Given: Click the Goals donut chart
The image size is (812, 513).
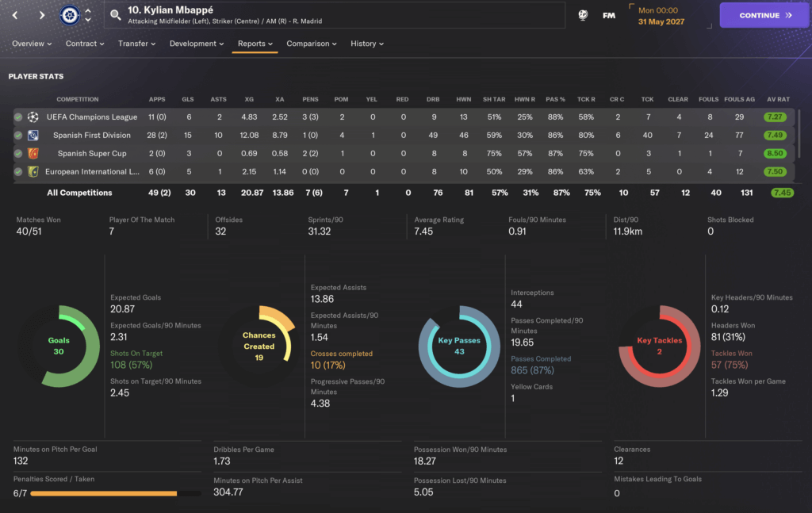Looking at the screenshot, I should point(59,346).
